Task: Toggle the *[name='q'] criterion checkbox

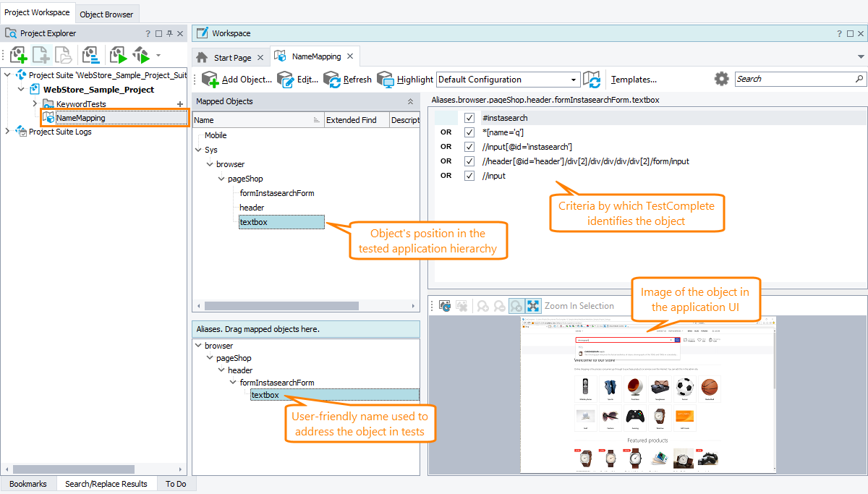Action: coord(469,132)
